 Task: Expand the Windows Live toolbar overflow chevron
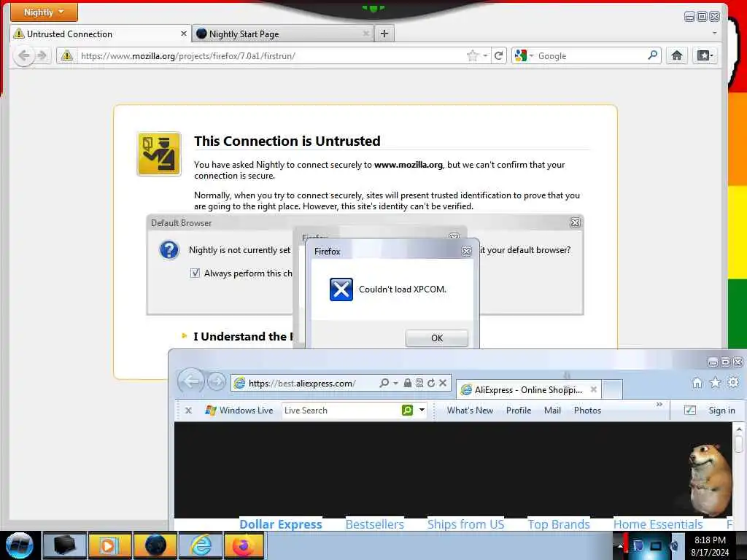coord(659,404)
